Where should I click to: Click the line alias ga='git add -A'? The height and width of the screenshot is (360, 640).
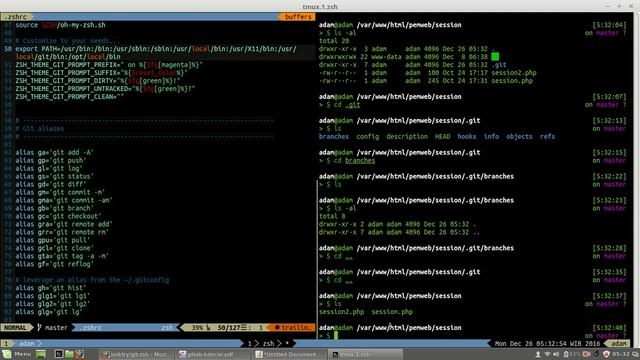(x=55, y=152)
